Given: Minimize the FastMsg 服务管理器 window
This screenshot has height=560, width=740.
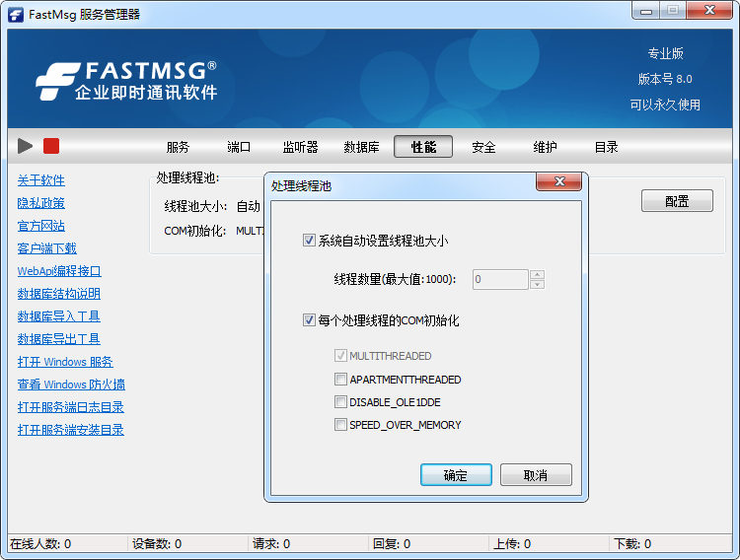Looking at the screenshot, I should pos(646,11).
